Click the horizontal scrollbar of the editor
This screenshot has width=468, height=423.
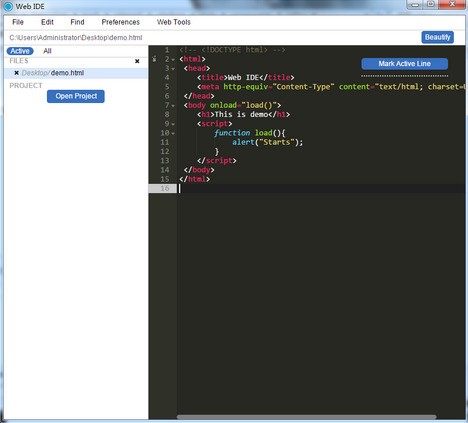(x=306, y=417)
